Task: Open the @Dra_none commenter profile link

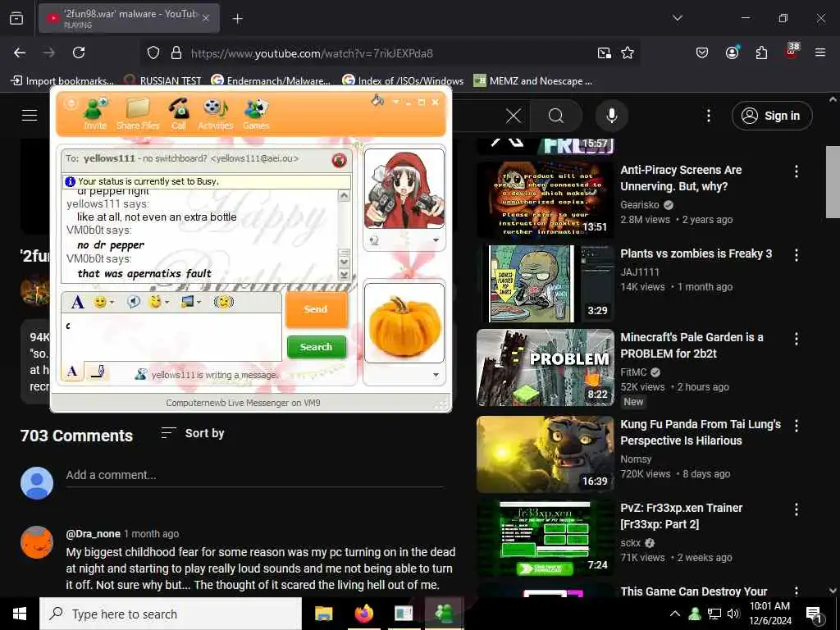Action: click(x=94, y=533)
